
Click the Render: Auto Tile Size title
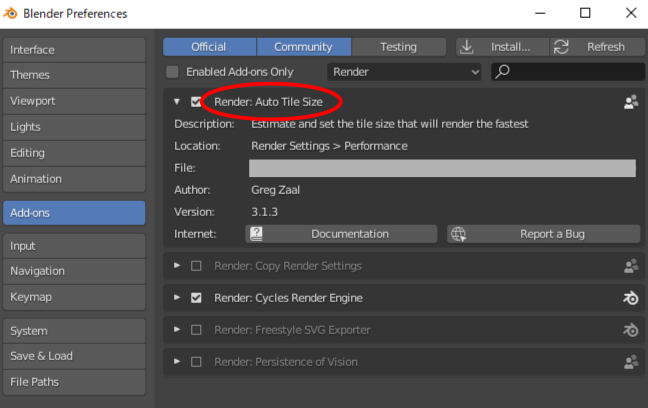[x=268, y=102]
